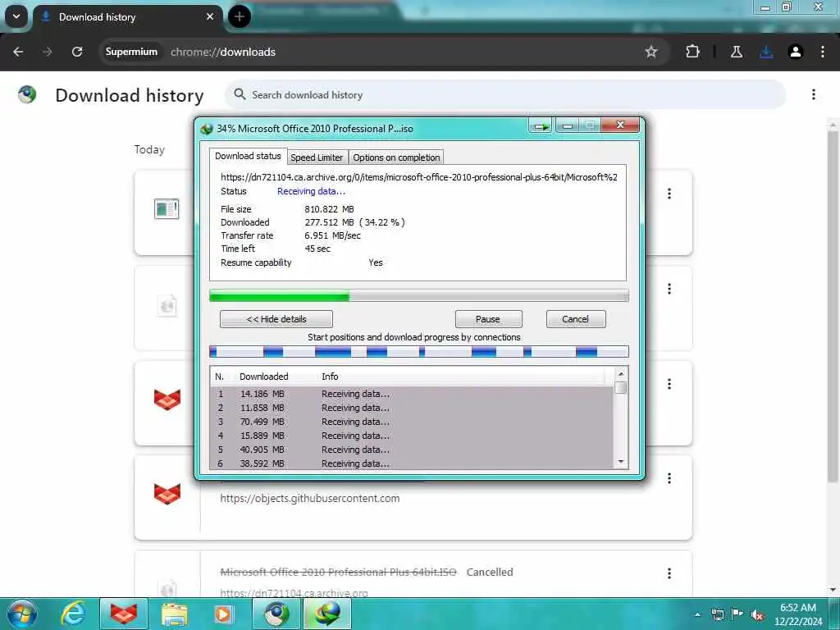The width and height of the screenshot is (840, 630).
Task: Open the Speed Limiter tab
Action: point(317,157)
